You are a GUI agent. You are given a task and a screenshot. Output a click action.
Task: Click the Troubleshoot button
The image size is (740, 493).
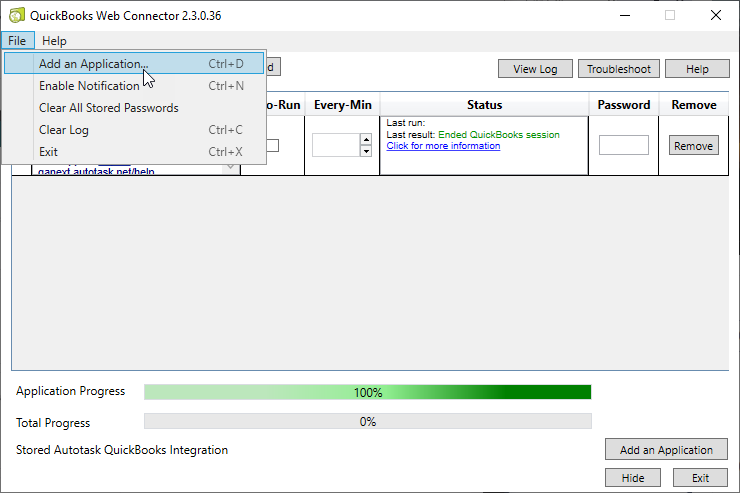618,69
